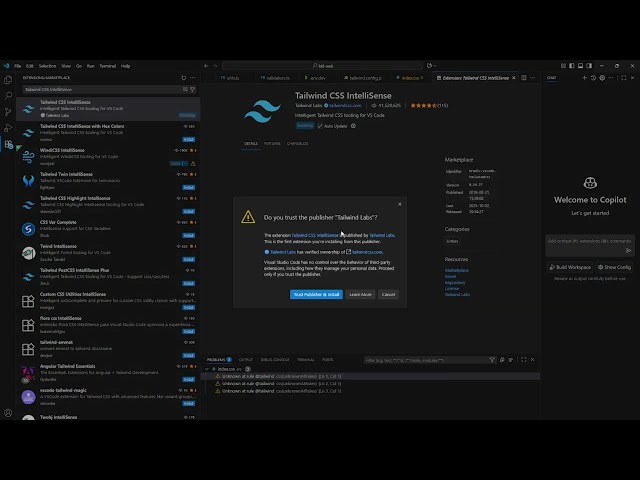Go forward with the navigation arrow

[x=215, y=66]
